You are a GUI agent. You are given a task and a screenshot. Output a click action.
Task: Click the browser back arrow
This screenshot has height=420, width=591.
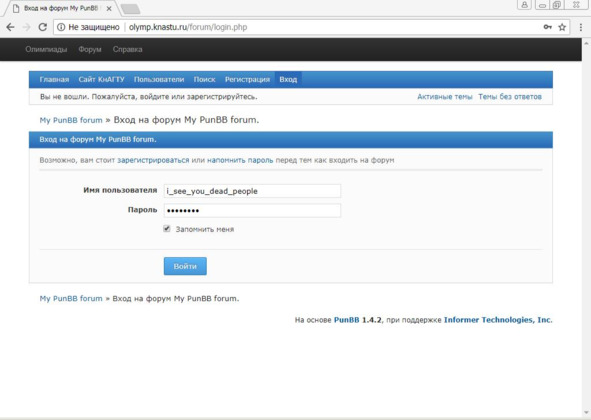10,27
